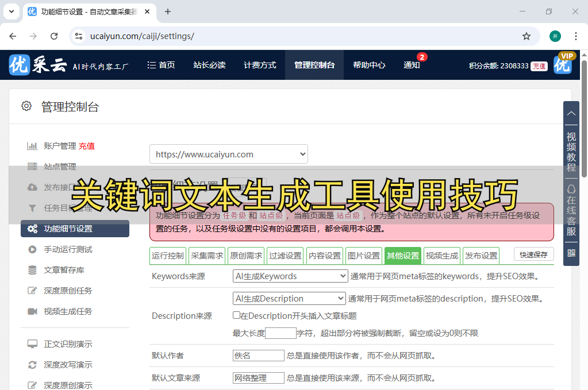Screen dimensions: 588x390
Task: Open 视频教程 in side panel
Action: point(571,152)
